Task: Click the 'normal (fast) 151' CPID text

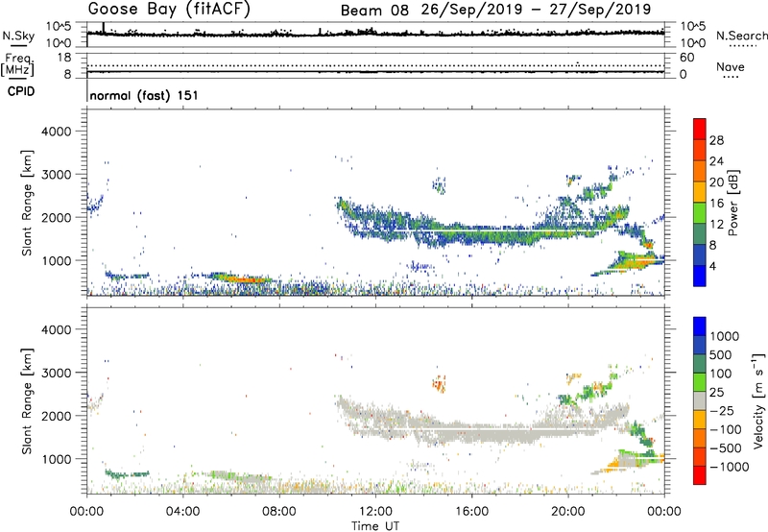Action: (144, 95)
